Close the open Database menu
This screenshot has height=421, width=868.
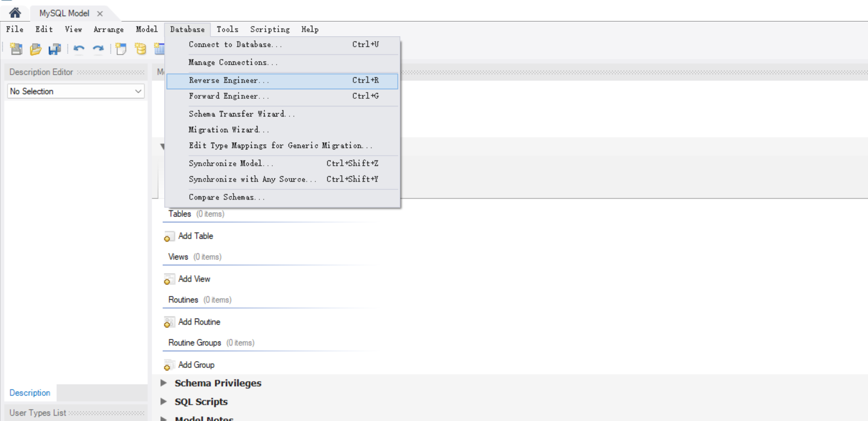[187, 29]
